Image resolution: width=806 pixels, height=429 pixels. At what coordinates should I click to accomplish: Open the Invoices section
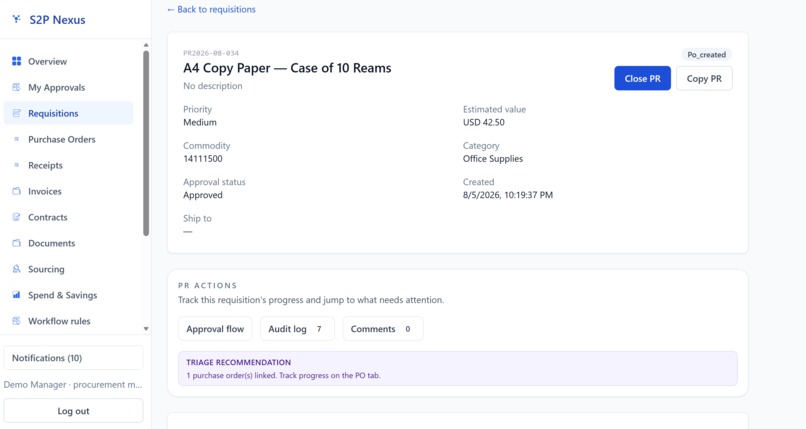68,191
